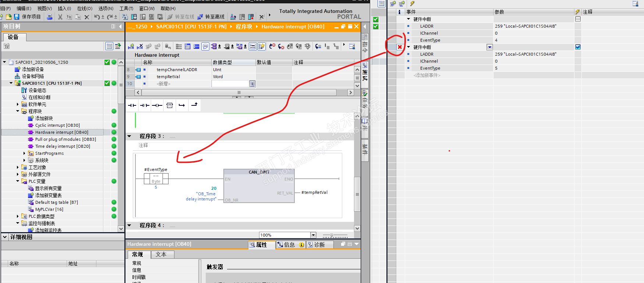Open dropdown on second 硬件中断 event row
644x283 pixels.
pos(489,47)
